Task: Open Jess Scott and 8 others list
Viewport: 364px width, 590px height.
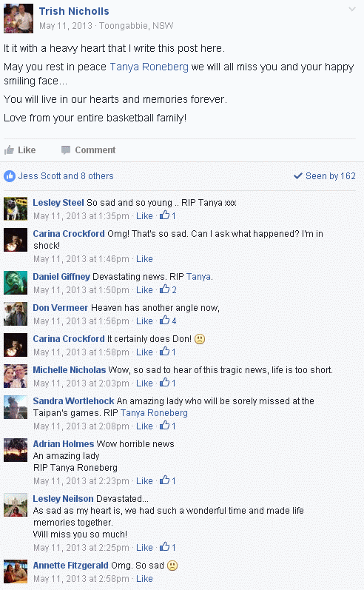Action: click(x=66, y=176)
